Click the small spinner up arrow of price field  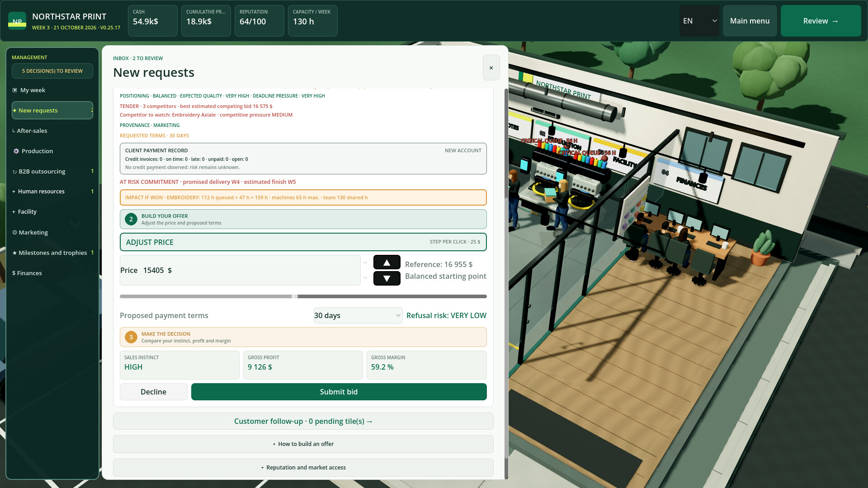365,263
